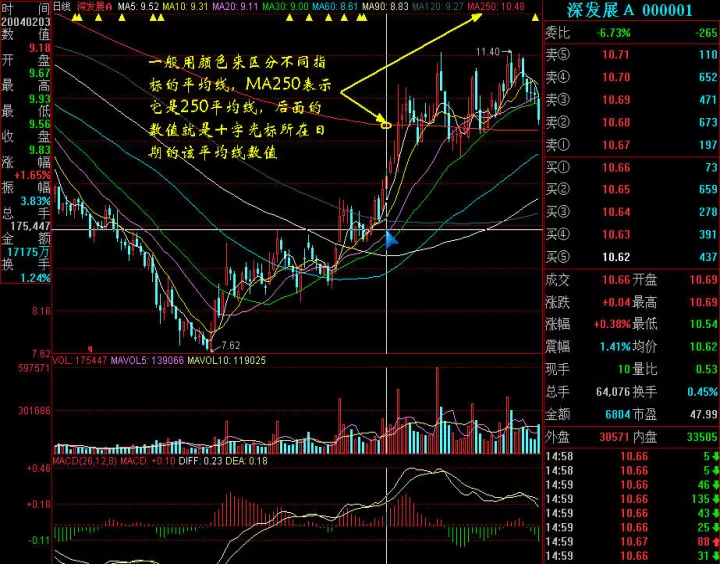The image size is (720, 564).
Task: Select the 14:59 tick priced 10.67
Action: point(634,542)
